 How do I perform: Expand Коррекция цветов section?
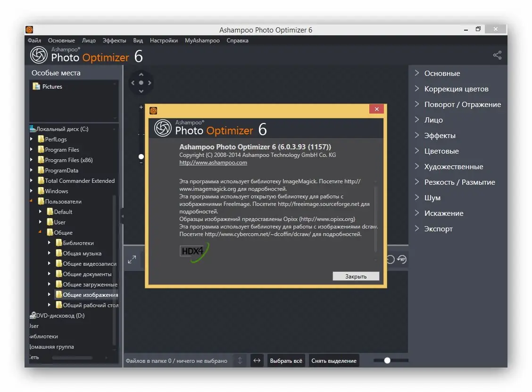click(x=417, y=89)
